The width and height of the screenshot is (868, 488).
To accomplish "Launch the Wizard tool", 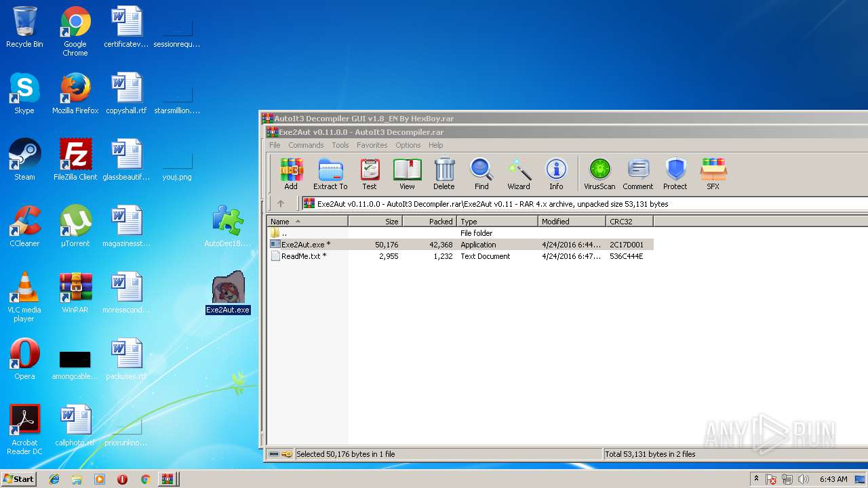I will (x=519, y=174).
